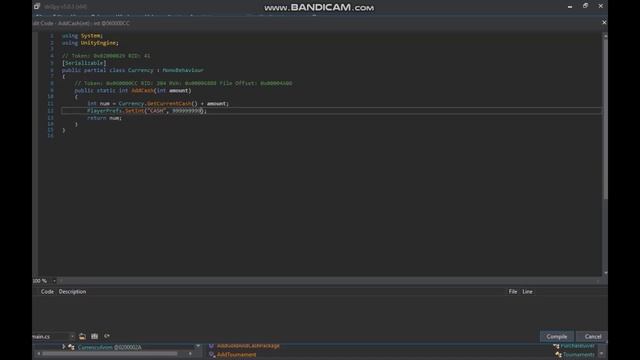Select the AddTournament method entry
Viewport: 640px width, 360px height.
236,355
